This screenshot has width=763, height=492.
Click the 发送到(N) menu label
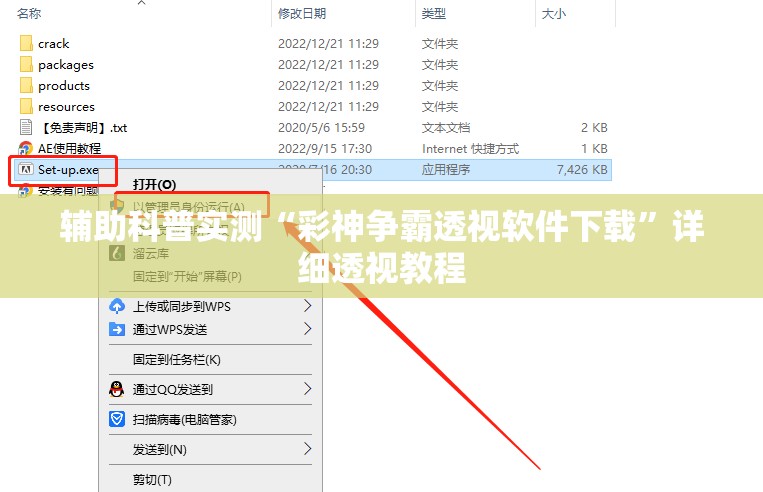(160, 450)
